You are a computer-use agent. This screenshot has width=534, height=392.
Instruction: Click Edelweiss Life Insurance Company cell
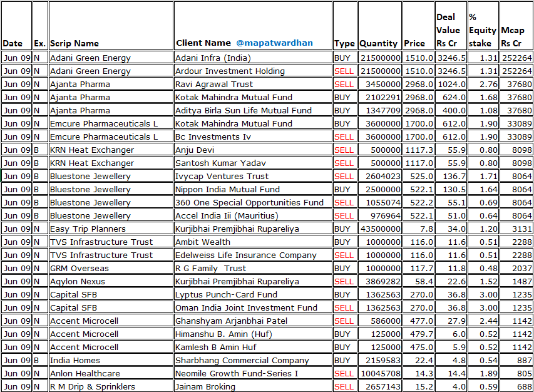pyautogui.click(x=253, y=255)
